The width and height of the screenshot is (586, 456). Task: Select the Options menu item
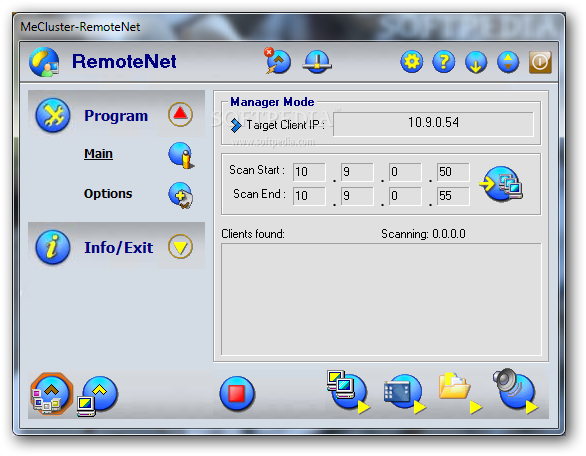pyautogui.click(x=108, y=194)
